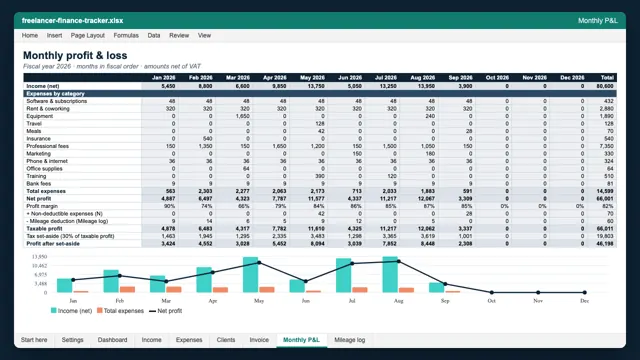Click the Net profit line legend marker

(153, 311)
